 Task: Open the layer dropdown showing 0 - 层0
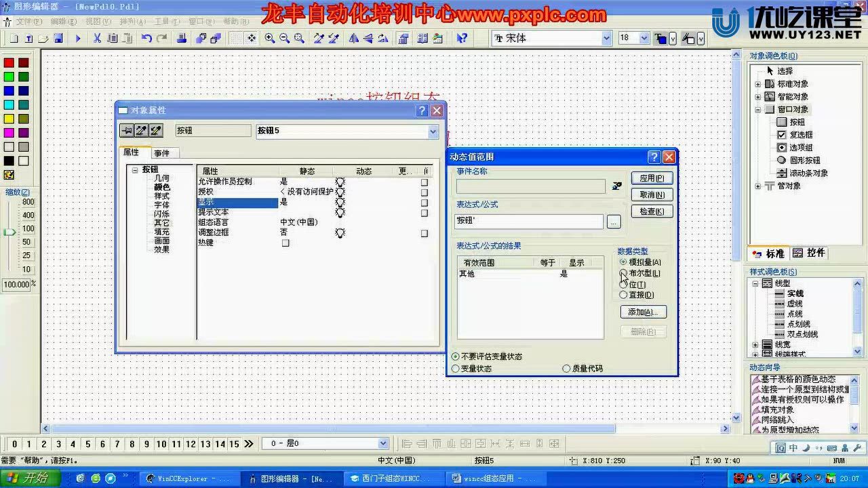point(383,443)
